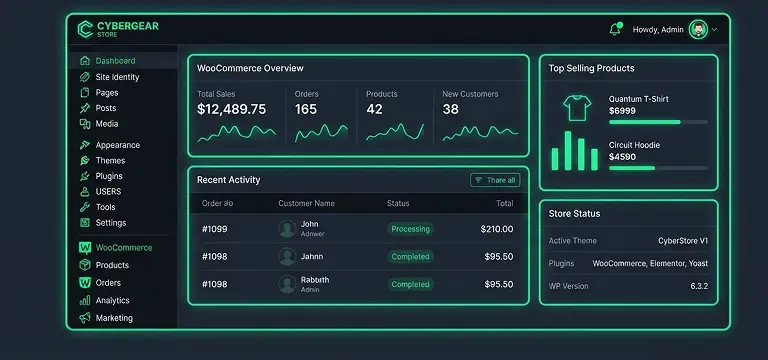768x360 pixels.
Task: Click the Admin avatar picture
Action: [698, 29]
